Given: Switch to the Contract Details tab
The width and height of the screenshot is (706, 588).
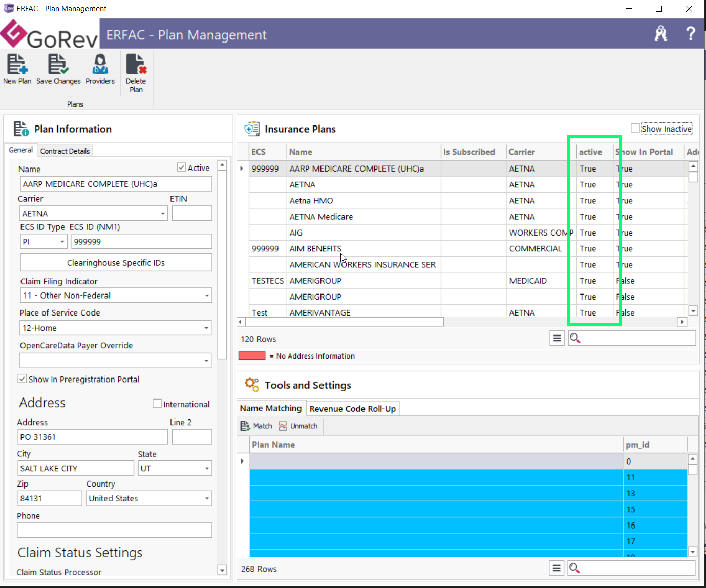Looking at the screenshot, I should pyautogui.click(x=65, y=151).
